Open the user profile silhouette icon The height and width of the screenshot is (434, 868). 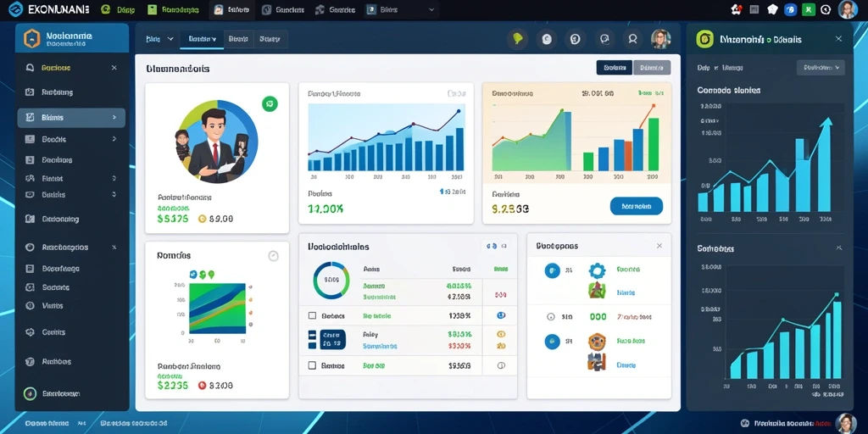(x=632, y=39)
